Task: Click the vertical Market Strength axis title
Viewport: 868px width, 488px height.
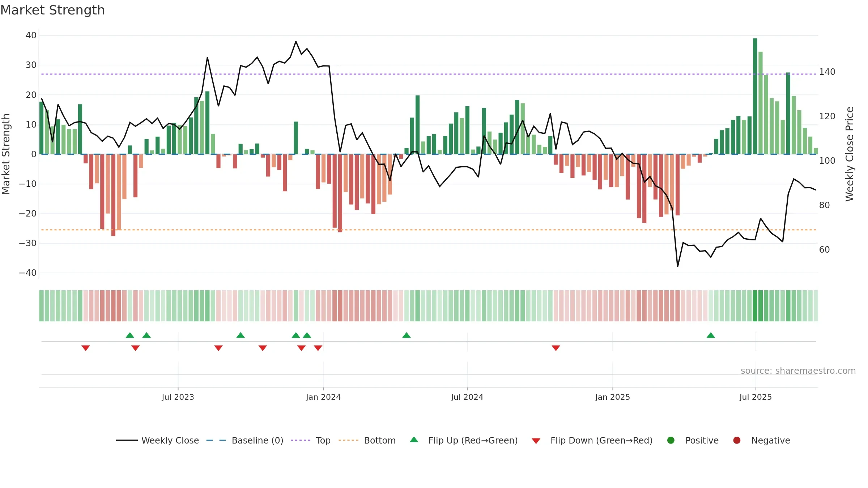Action: pyautogui.click(x=6, y=154)
